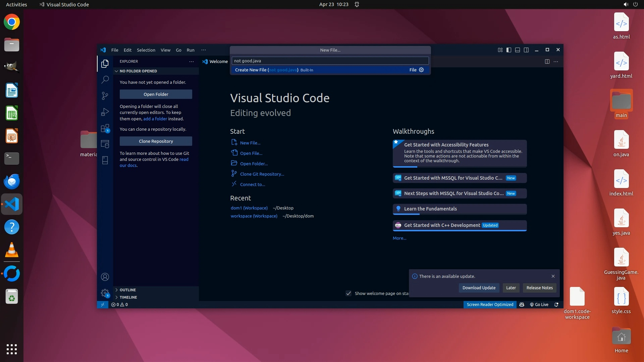Open Source Control view icon
Screen dimensions: 644x362
[x=105, y=96]
